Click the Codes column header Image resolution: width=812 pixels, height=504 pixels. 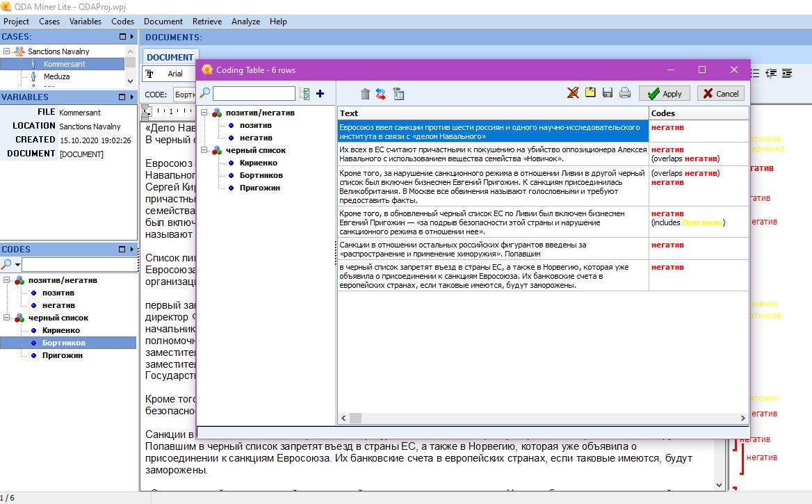coord(699,113)
